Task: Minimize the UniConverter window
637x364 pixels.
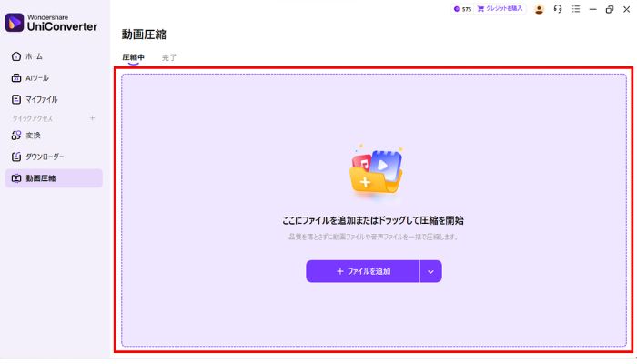Action: [x=593, y=9]
